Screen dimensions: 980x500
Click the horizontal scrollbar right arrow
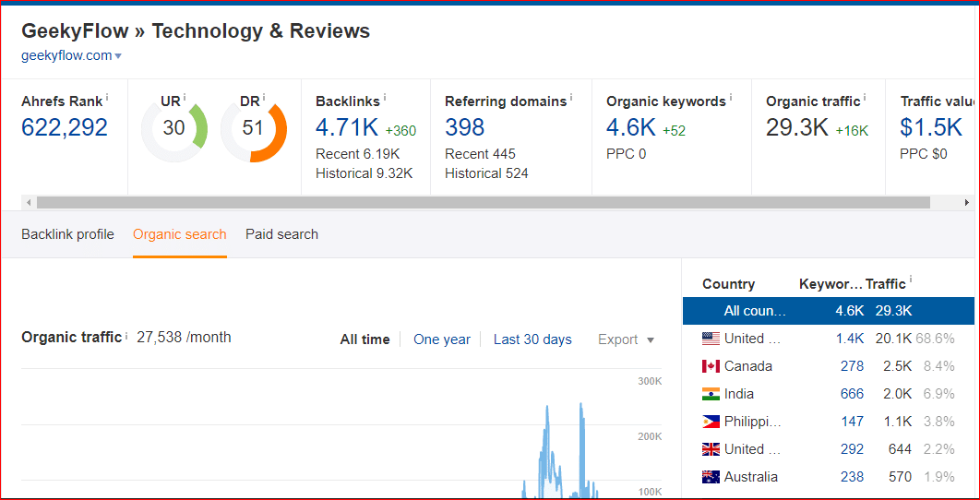click(967, 203)
